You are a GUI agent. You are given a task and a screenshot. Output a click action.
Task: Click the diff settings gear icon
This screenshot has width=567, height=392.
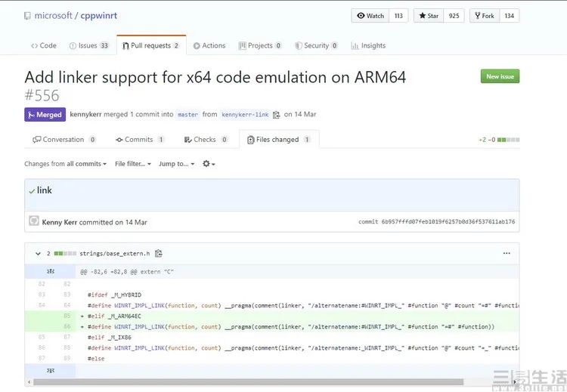[x=207, y=164]
